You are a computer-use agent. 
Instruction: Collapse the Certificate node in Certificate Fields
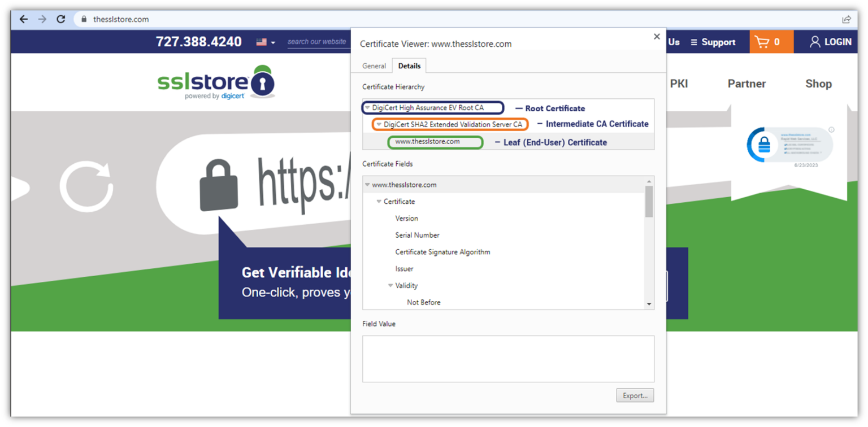click(379, 202)
